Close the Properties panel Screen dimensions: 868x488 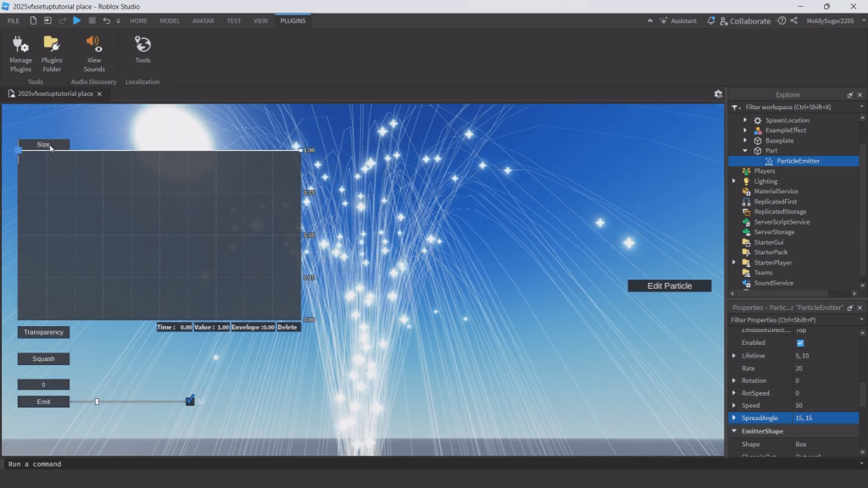tap(860, 308)
